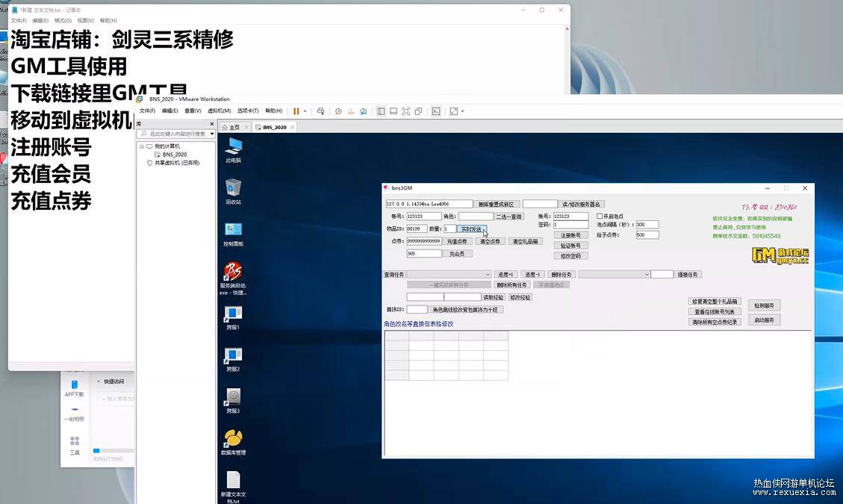Open VMware 文件(F) menu

(147, 111)
